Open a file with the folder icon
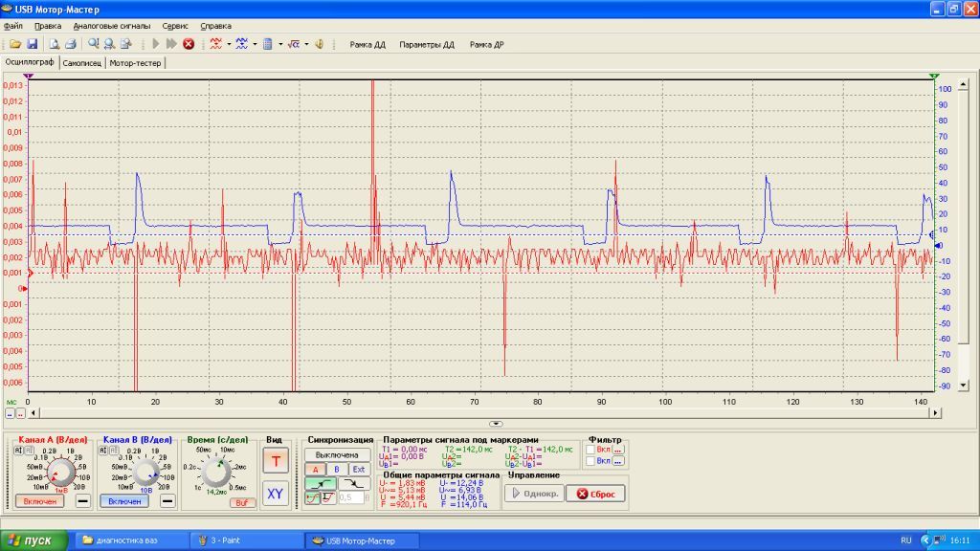Viewport: 980px width, 551px height. coord(15,44)
